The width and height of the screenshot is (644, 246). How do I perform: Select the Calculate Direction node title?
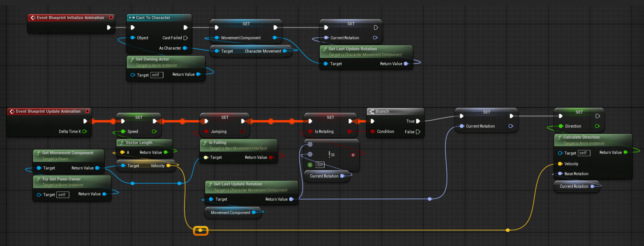click(x=582, y=137)
